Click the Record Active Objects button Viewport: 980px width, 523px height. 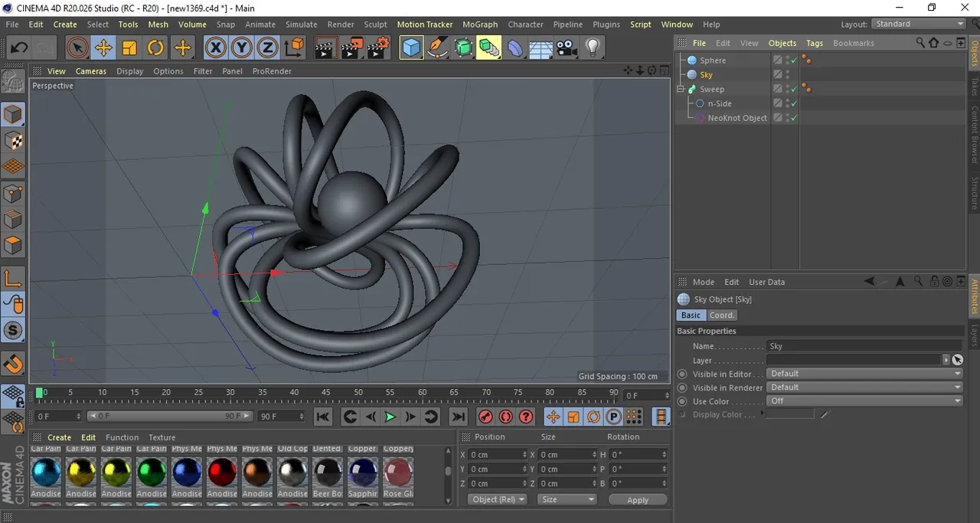coord(485,417)
